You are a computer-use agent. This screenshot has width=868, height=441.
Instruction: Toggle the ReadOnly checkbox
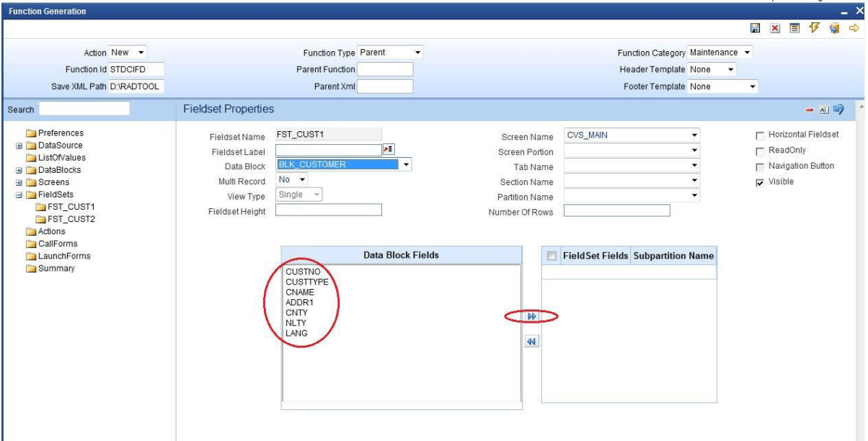(x=759, y=151)
